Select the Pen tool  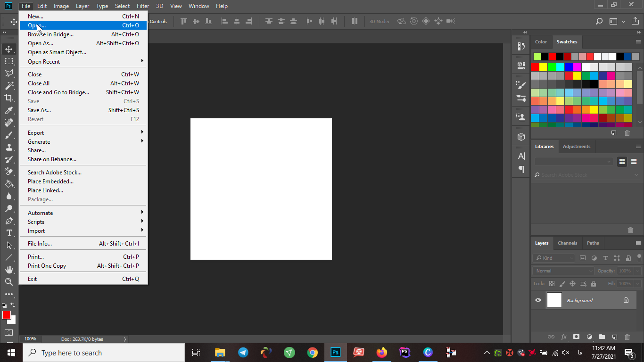(9, 221)
